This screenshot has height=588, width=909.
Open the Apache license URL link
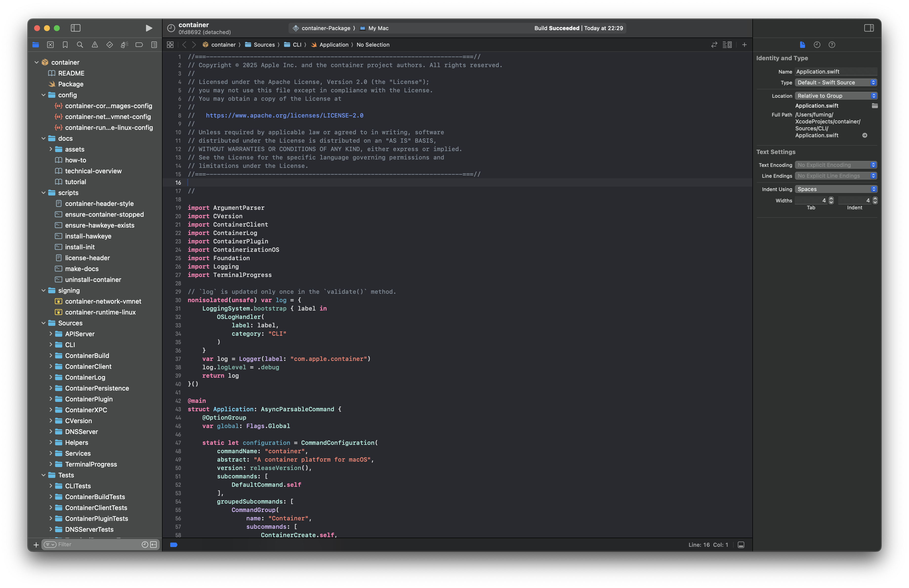(285, 115)
